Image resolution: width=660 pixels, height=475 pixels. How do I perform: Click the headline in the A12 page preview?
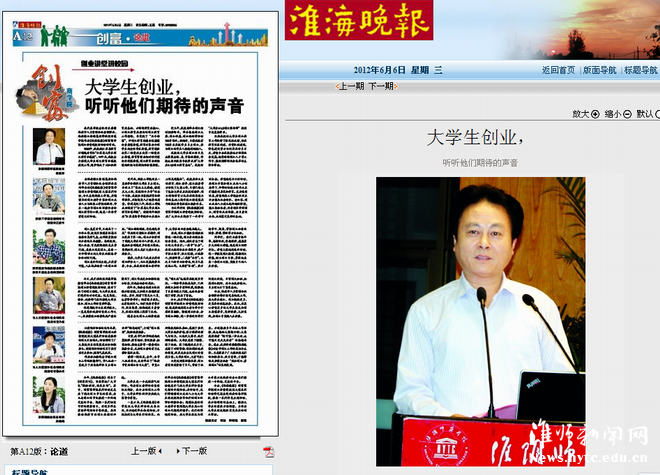pyautogui.click(x=165, y=97)
